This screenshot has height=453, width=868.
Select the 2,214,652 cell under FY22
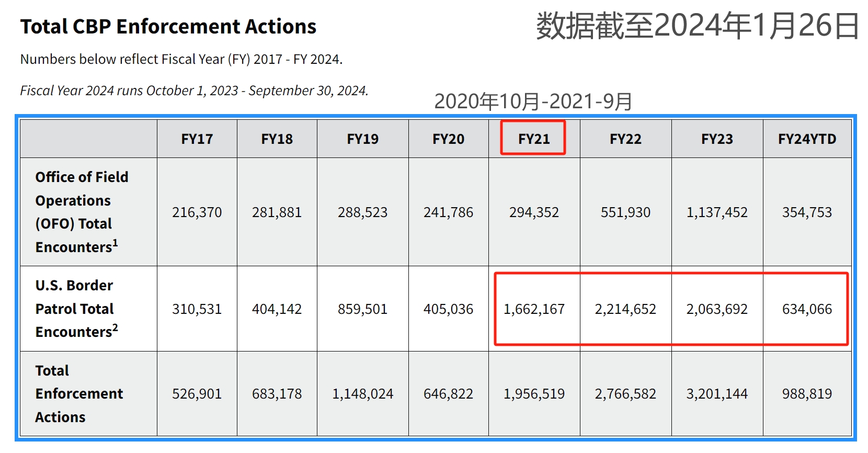(625, 309)
